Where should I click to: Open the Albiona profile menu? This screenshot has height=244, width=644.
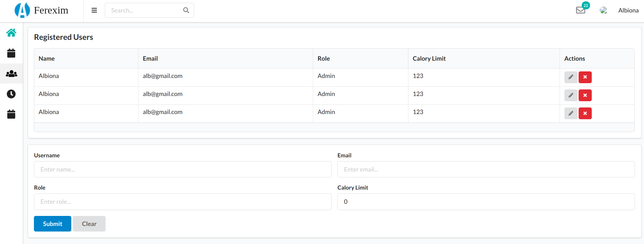628,10
